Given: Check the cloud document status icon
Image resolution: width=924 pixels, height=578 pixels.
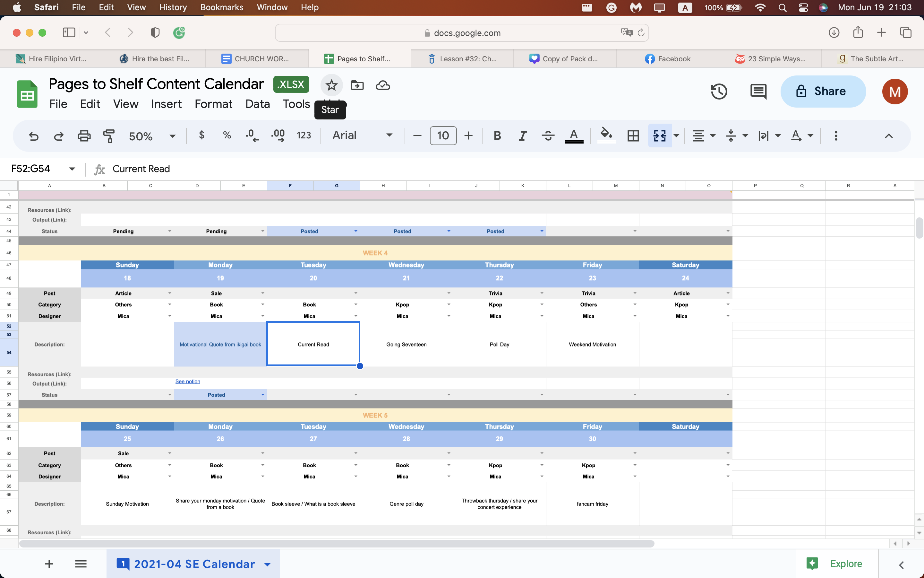Looking at the screenshot, I should 382,85.
